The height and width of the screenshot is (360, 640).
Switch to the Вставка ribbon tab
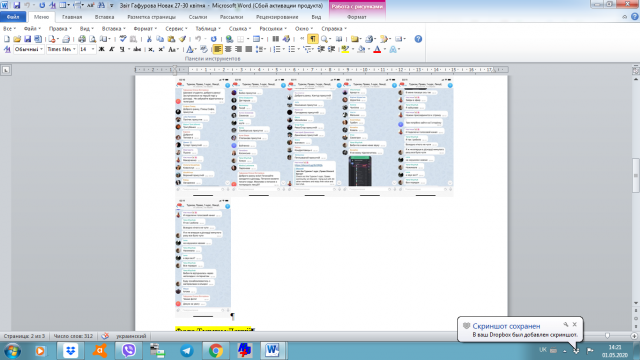[104, 17]
